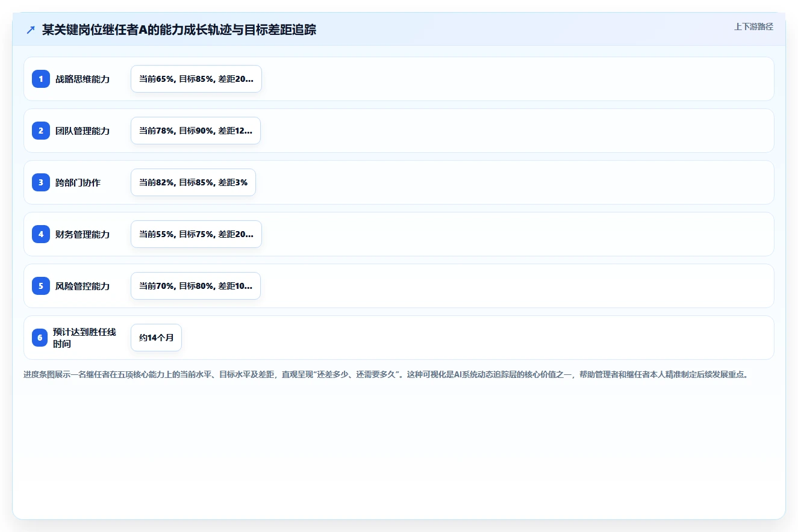Open the 上下游路径 link at top right
This screenshot has width=798, height=532.
(x=753, y=27)
